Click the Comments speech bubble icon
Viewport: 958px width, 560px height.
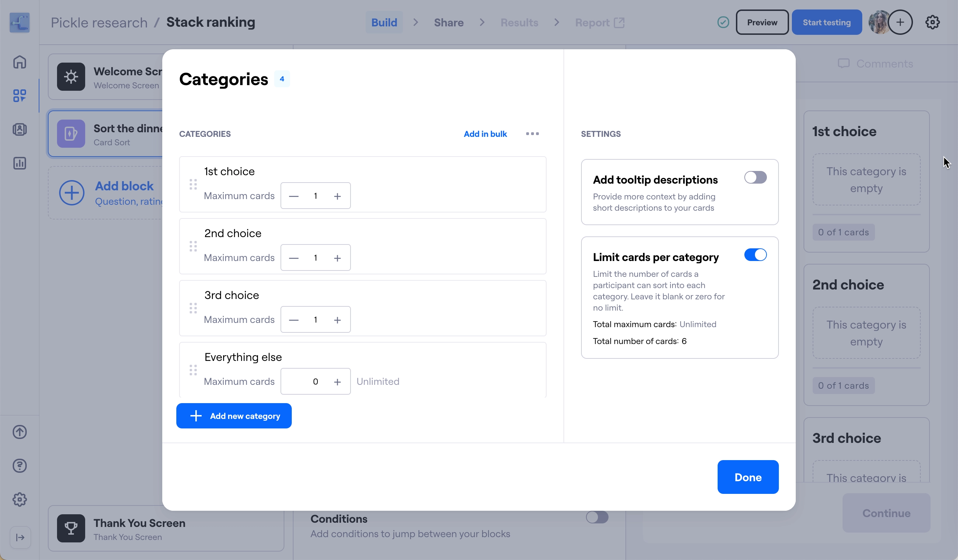click(844, 63)
